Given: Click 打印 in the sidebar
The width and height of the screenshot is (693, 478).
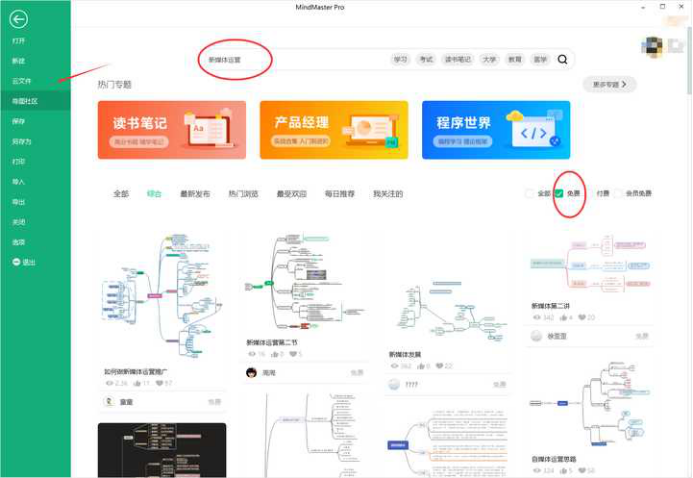Looking at the screenshot, I should pos(19,162).
